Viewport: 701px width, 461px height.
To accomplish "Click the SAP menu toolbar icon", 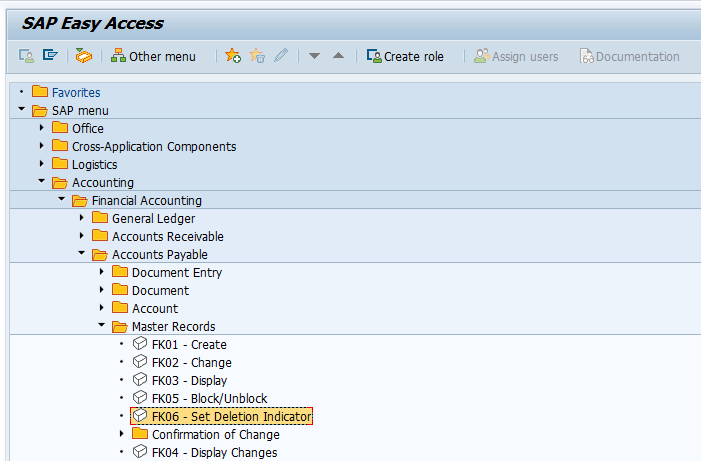I will tap(50, 55).
